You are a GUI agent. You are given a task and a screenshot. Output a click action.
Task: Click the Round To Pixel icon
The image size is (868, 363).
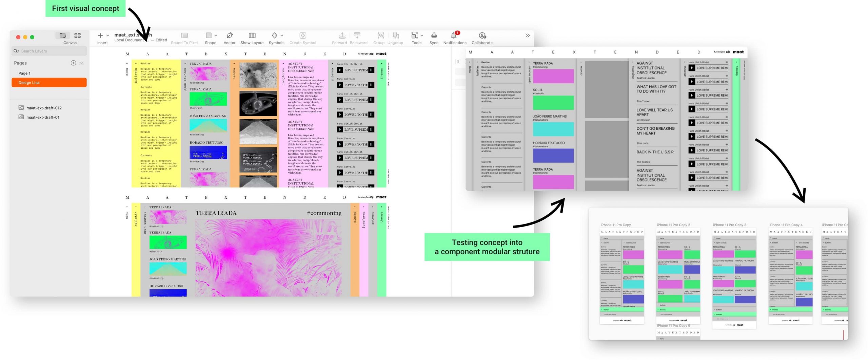click(x=184, y=36)
